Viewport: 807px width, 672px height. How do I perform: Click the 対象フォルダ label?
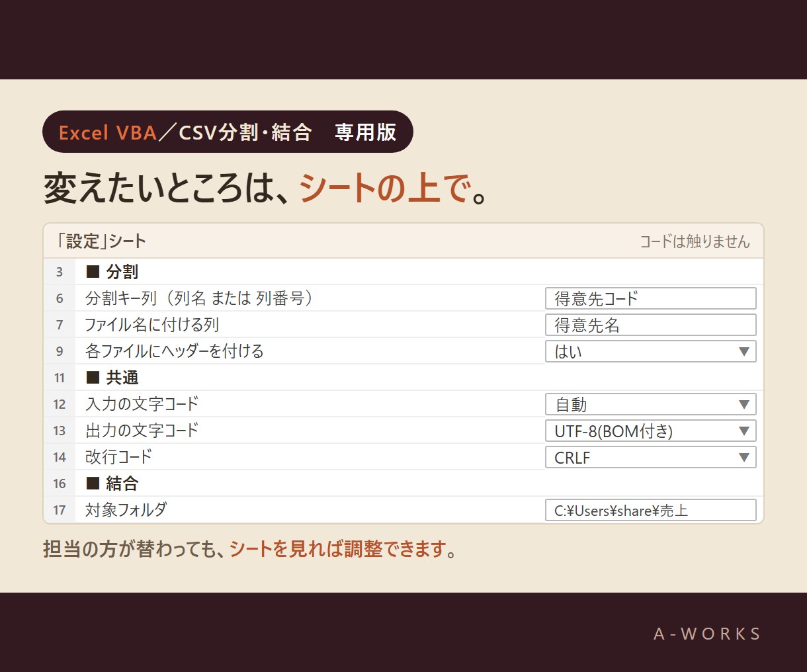click(x=126, y=510)
